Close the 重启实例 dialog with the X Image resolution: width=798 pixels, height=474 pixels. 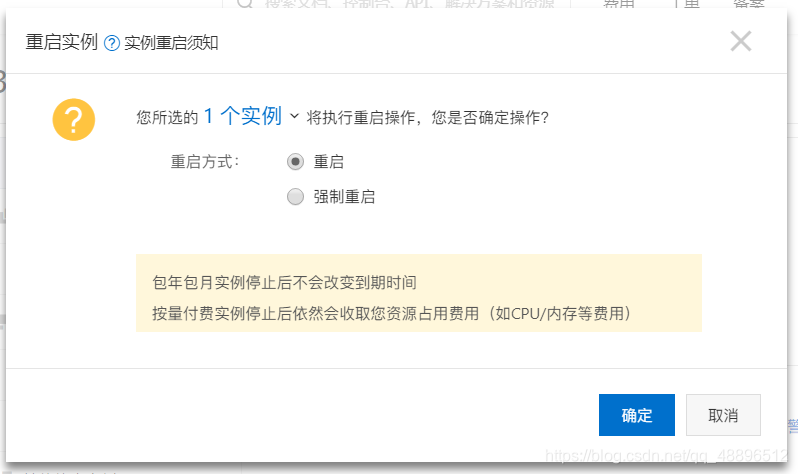[740, 41]
